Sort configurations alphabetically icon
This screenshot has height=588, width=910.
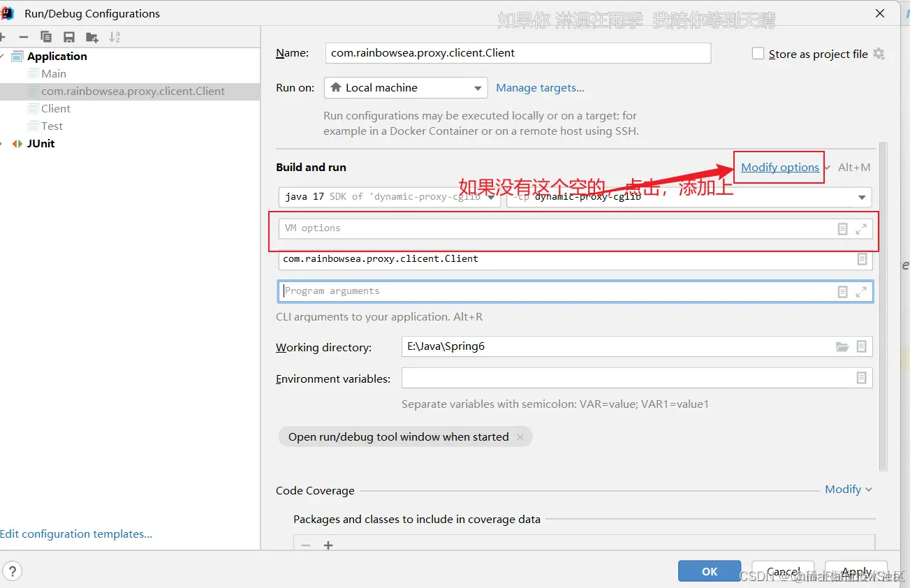click(115, 37)
